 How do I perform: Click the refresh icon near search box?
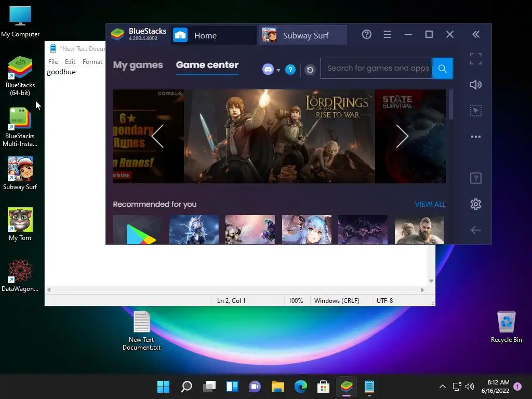click(x=310, y=70)
